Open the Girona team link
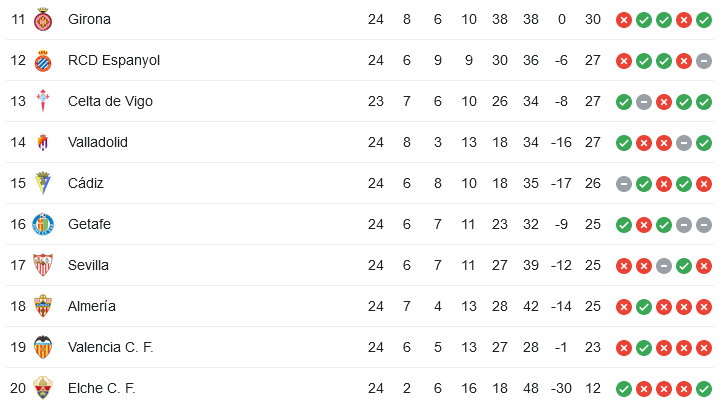The image size is (727, 405). click(x=89, y=19)
